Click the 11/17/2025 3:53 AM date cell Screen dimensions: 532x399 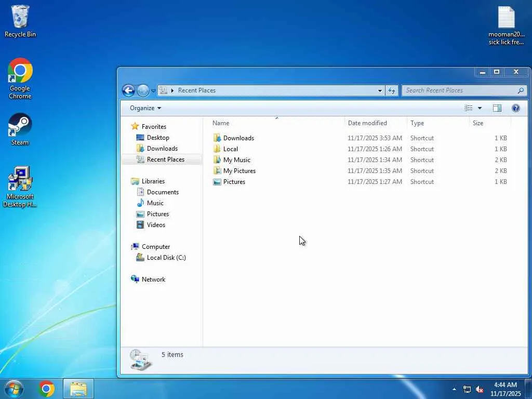tap(375, 138)
